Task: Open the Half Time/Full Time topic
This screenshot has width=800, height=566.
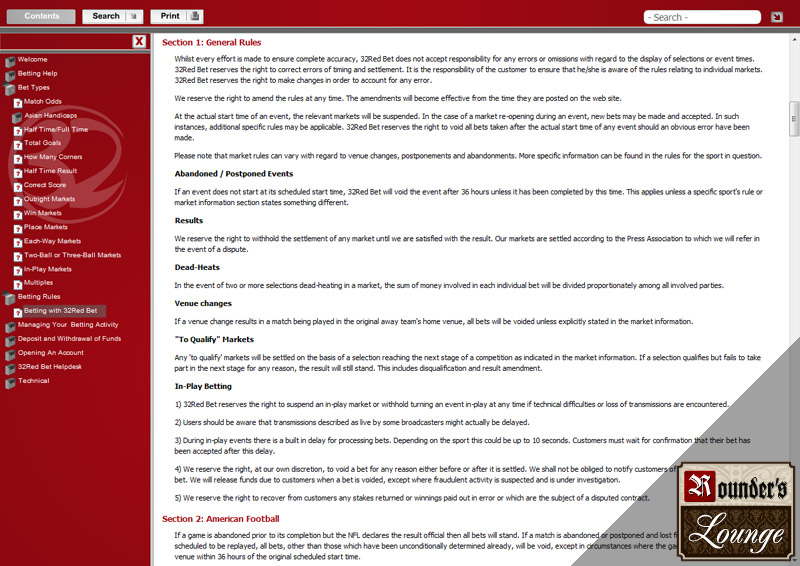Action: click(56, 130)
